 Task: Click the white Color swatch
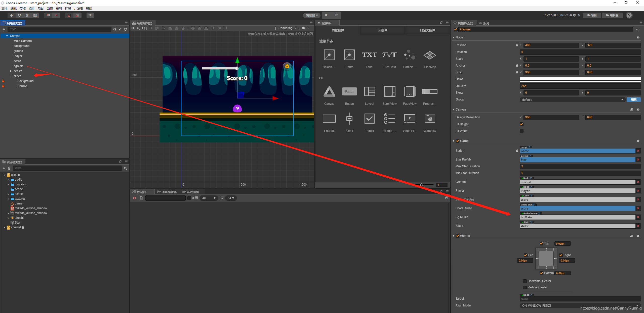pyautogui.click(x=580, y=79)
